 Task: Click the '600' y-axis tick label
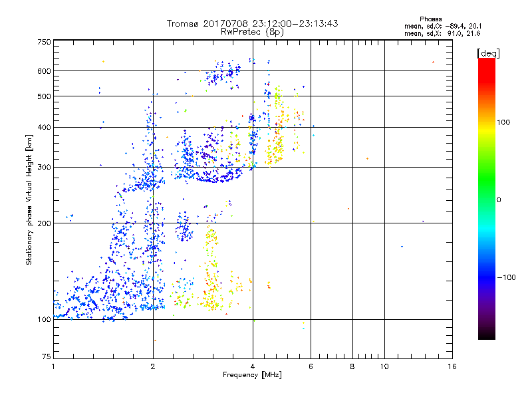pos(44,71)
